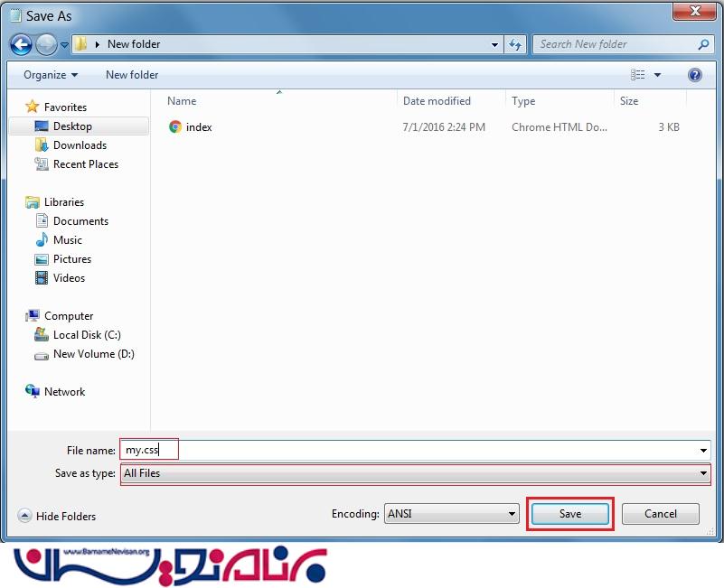The height and width of the screenshot is (588, 724).
Task: Open Downloads folder in Favorites
Action: pos(80,145)
